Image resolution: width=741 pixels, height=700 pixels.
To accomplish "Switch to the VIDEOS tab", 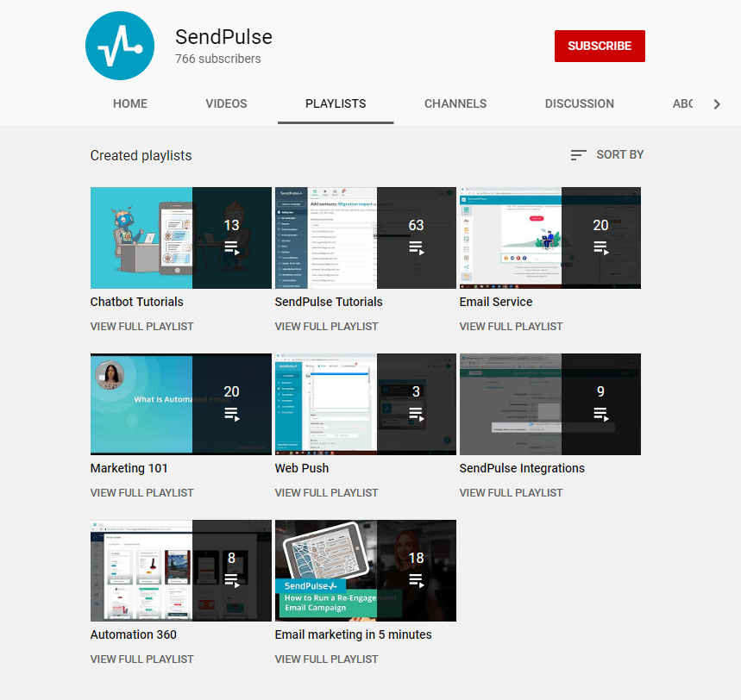I will click(225, 103).
